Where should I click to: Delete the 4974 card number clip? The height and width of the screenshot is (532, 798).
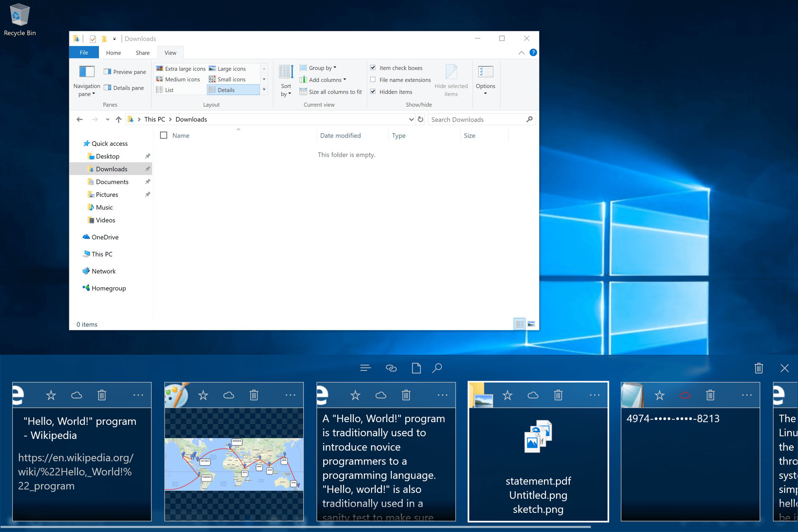click(710, 395)
